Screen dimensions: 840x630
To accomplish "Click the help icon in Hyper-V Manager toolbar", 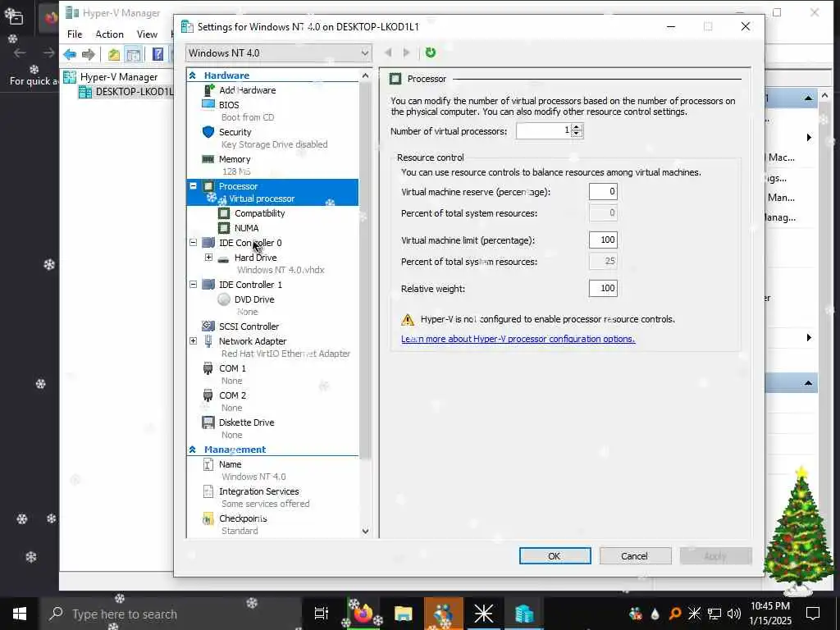I will tap(157, 54).
